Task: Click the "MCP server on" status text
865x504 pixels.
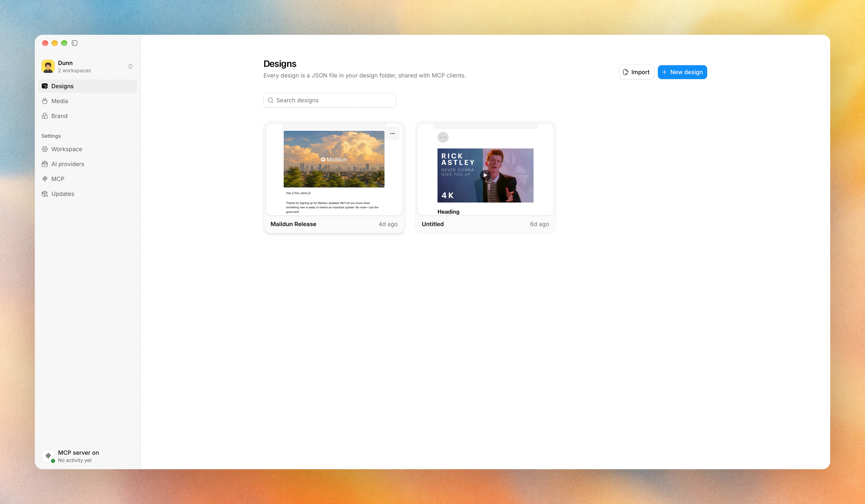Action: 78,452
